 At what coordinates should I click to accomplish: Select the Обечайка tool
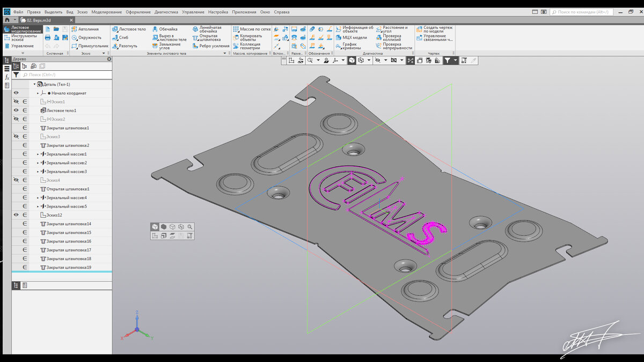164,29
